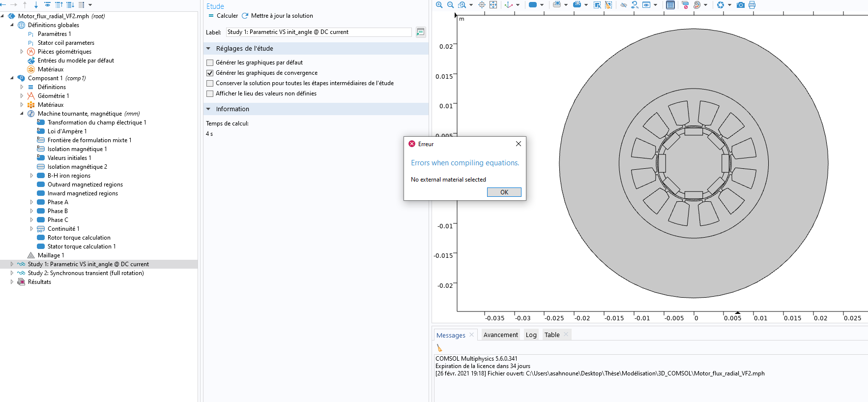
Task: Switch to the Log tab
Action: coord(531,335)
